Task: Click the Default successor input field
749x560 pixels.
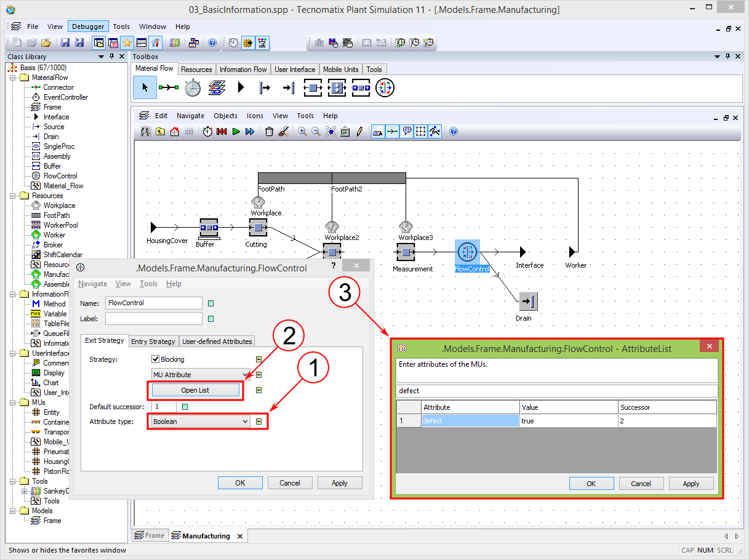Action: click(164, 406)
